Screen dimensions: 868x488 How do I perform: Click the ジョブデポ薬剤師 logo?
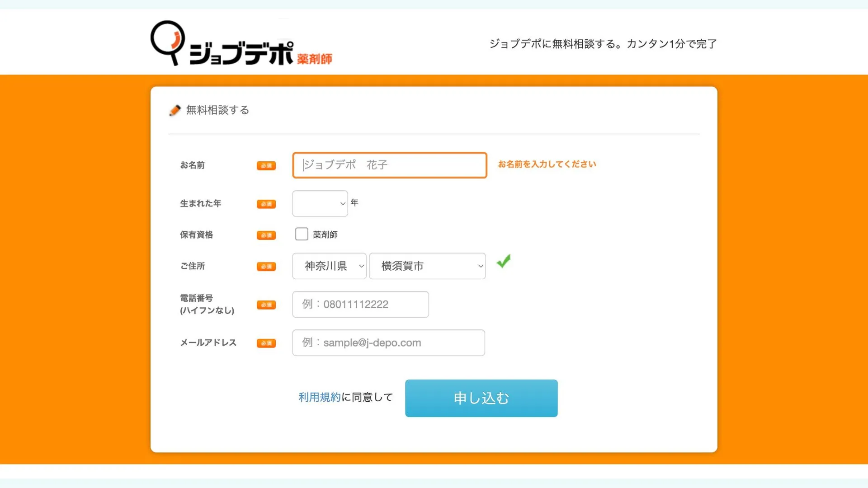pos(241,43)
